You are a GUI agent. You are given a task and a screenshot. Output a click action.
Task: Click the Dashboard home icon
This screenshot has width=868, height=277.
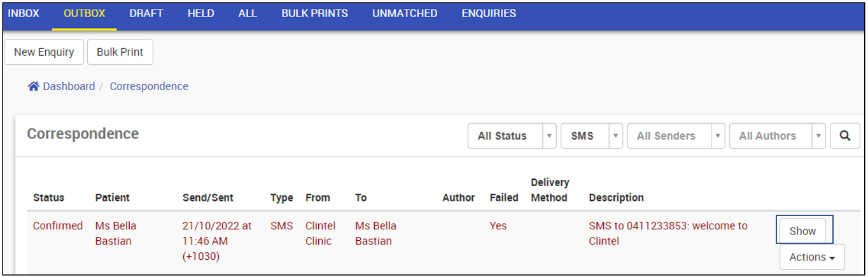click(34, 86)
